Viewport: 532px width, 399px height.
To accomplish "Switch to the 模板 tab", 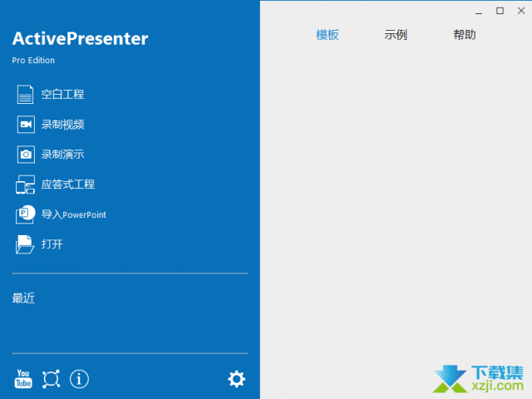I will tap(328, 35).
